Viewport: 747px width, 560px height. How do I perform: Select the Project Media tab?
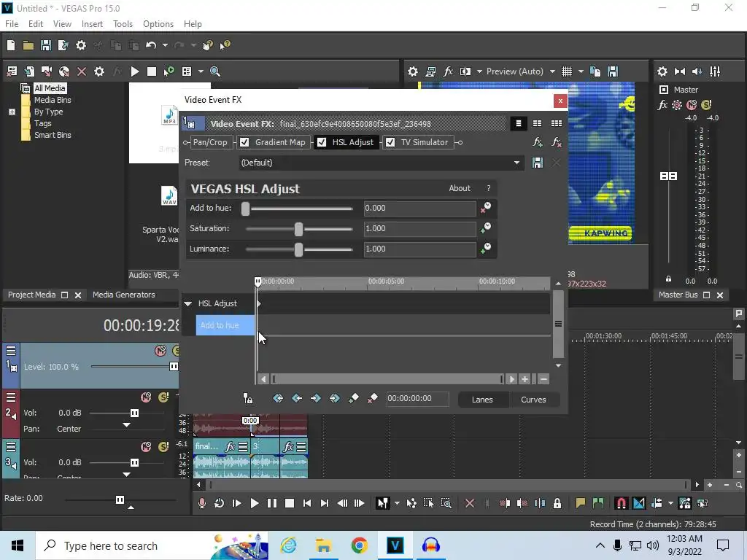pyautogui.click(x=31, y=295)
